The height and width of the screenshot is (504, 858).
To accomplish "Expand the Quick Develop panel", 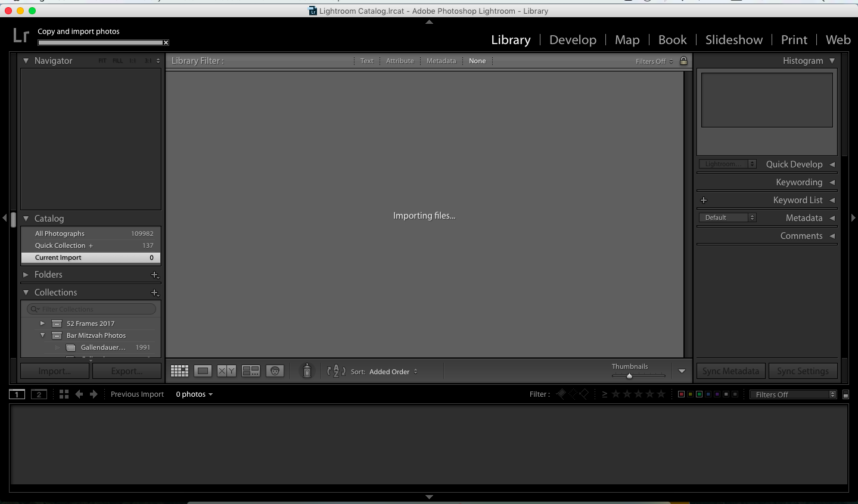I will pos(832,164).
